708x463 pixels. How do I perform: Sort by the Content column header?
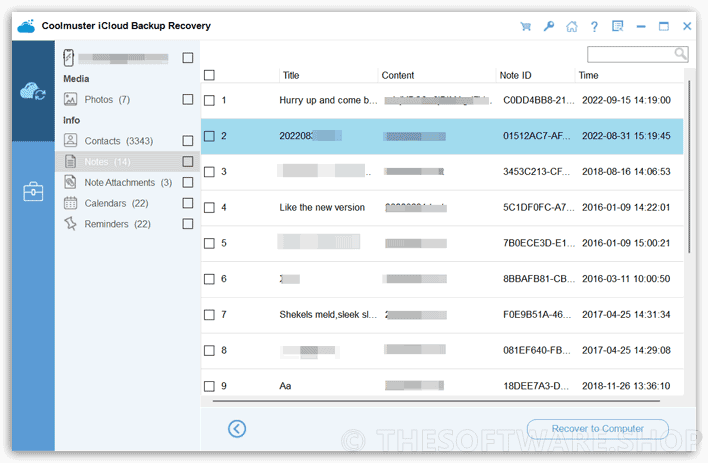(397, 75)
